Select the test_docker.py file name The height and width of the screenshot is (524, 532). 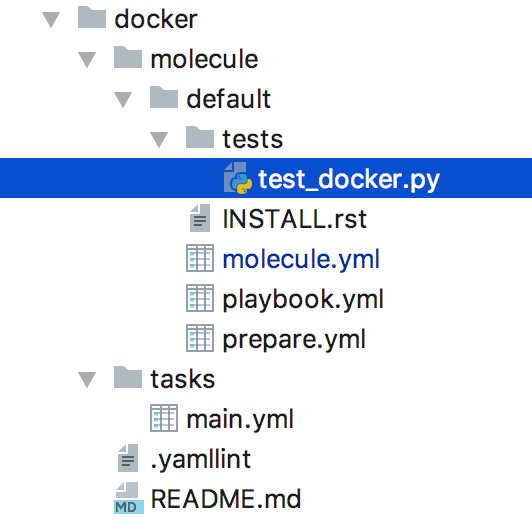349,180
